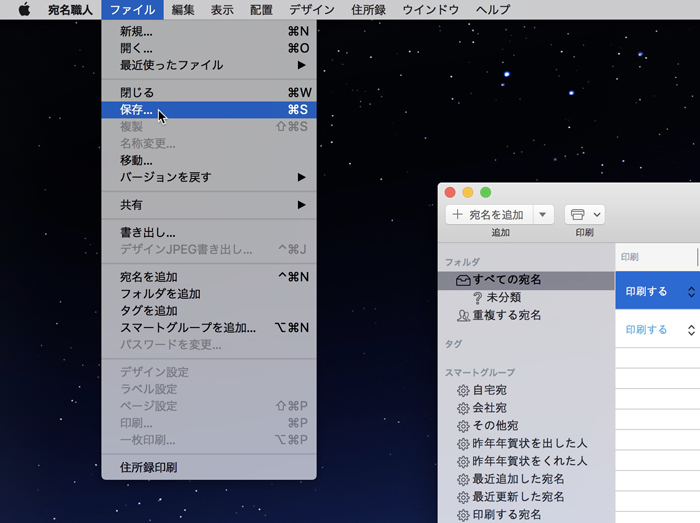The height and width of the screenshot is (523, 700).
Task: Choose 住所録印刷 from the menu
Action: pyautogui.click(x=149, y=467)
